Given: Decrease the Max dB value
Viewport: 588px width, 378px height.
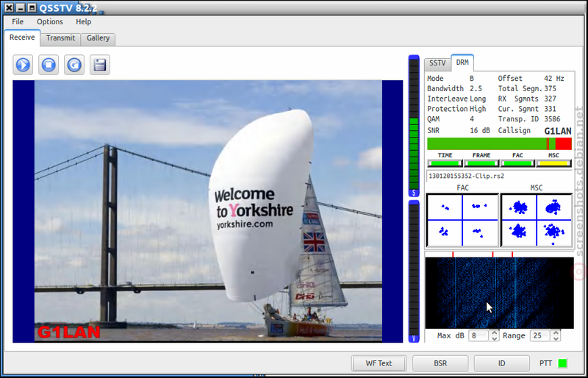Looking at the screenshot, I should tap(495, 338).
